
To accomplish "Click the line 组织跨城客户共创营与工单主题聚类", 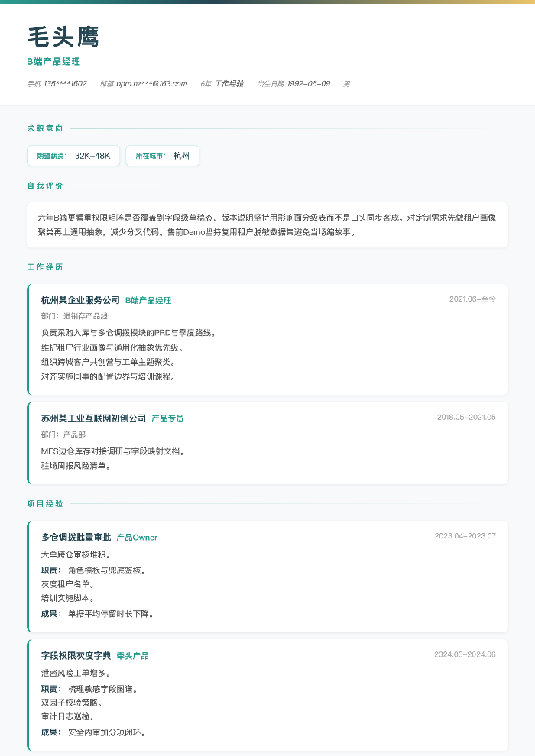I will point(108,362).
